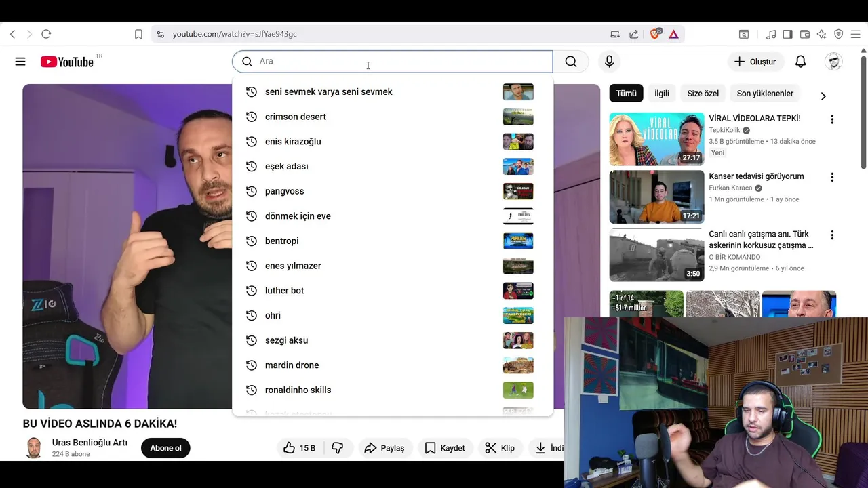Image resolution: width=868 pixels, height=488 pixels.
Task: Open the Canlı canlı çatışma video thumbnail
Action: [x=656, y=255]
